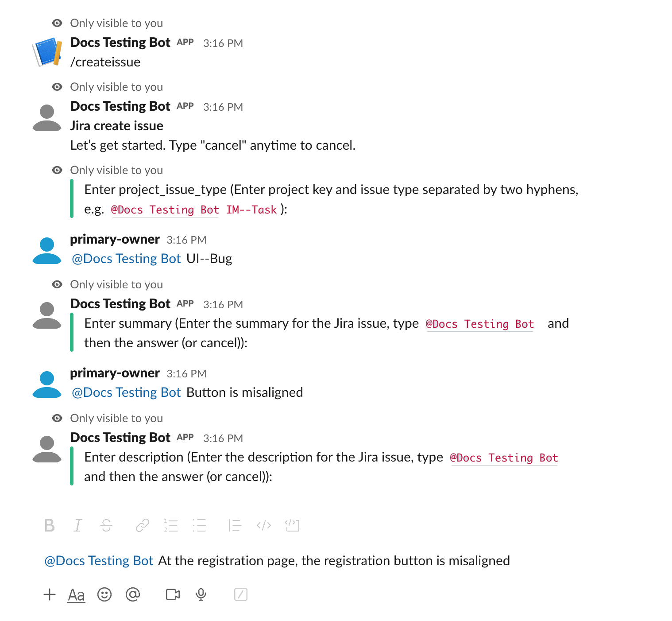Insert a hyperlink in message
This screenshot has width=672, height=621.
point(142,525)
